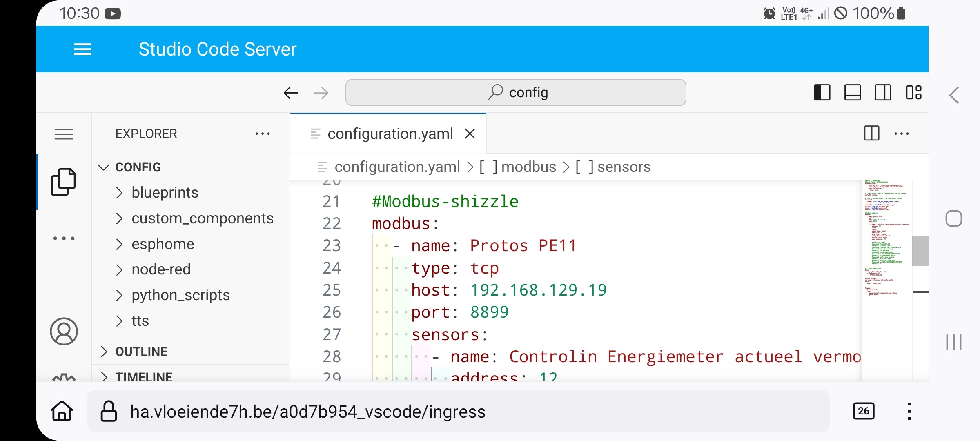Click the browser home button
Image resolution: width=980 pixels, height=441 pixels.
click(x=62, y=411)
